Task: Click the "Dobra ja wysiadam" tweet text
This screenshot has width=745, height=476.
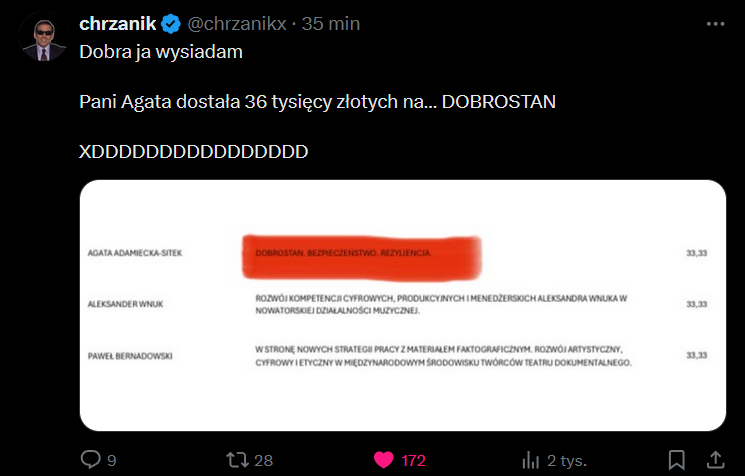Action: tap(160, 53)
